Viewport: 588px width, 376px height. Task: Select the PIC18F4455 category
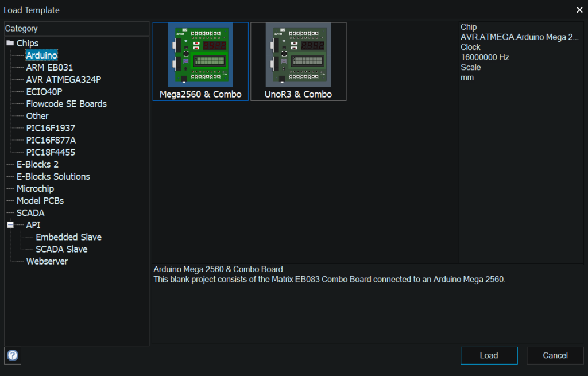click(x=51, y=152)
